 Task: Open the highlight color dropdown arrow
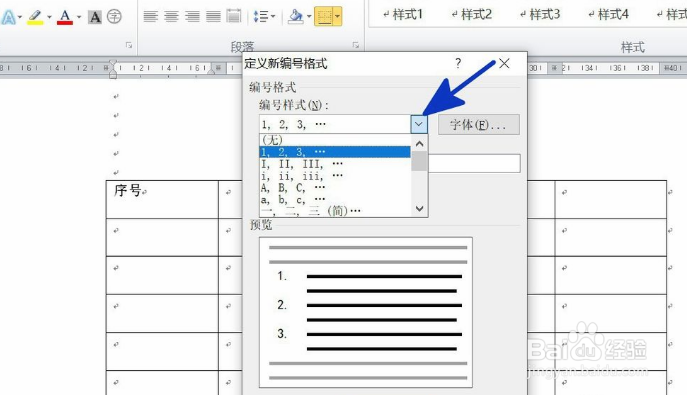[x=49, y=18]
